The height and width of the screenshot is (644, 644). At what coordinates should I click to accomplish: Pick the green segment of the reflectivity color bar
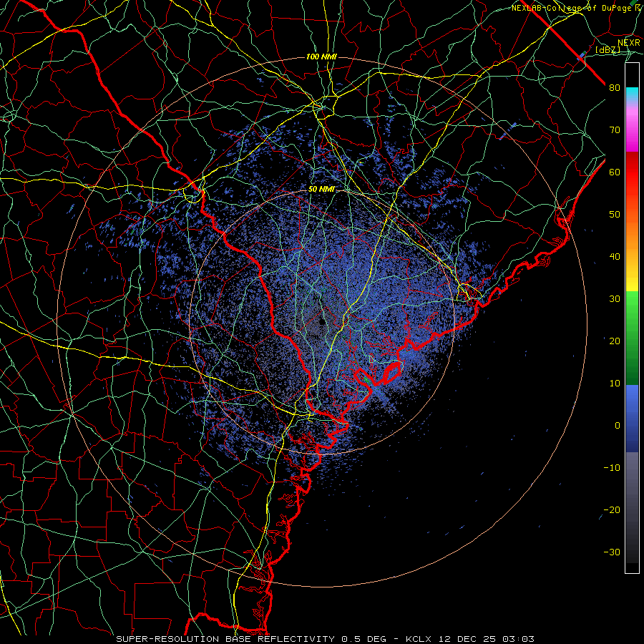pyautogui.click(x=632, y=338)
